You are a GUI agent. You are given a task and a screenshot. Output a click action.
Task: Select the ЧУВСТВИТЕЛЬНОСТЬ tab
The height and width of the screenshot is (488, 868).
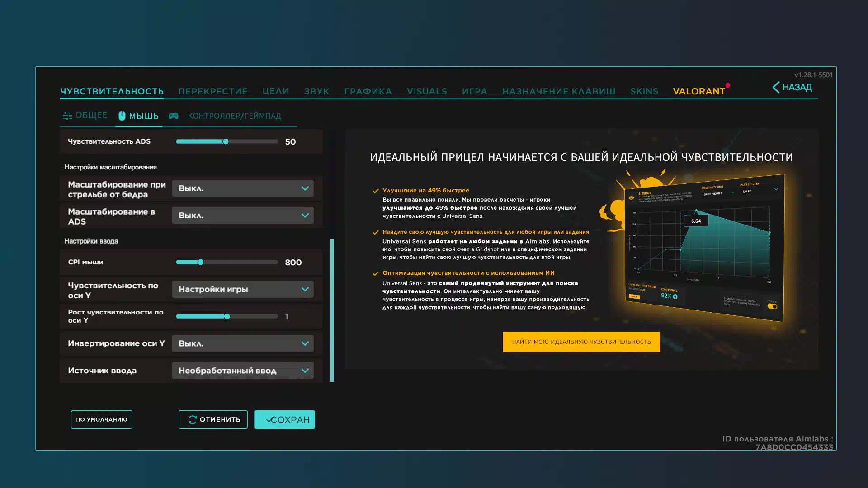(112, 91)
